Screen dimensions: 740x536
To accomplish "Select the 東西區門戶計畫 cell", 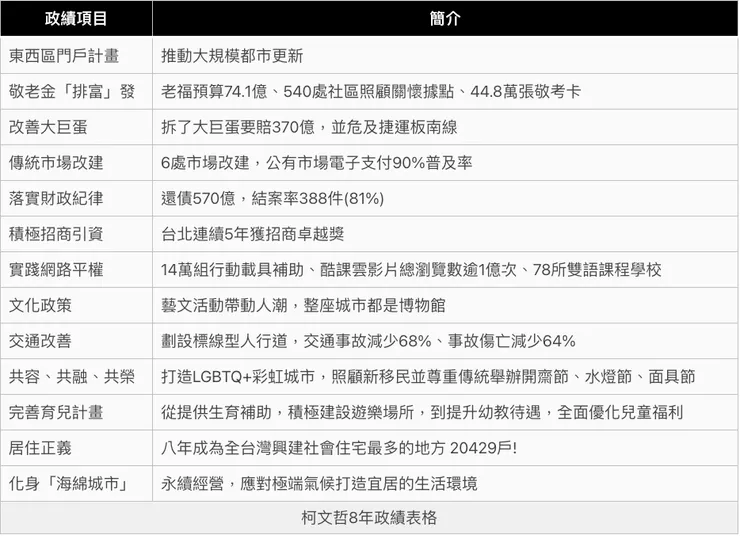I will pos(76,55).
